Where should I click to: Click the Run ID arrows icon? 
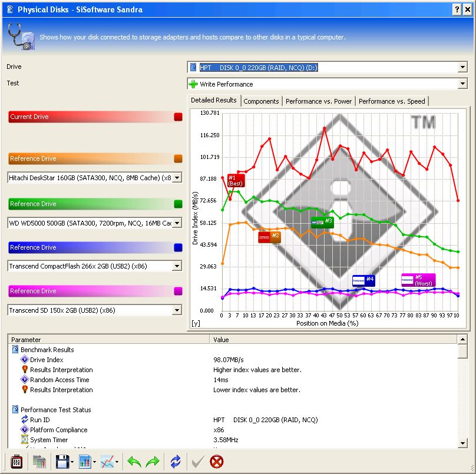click(25, 420)
